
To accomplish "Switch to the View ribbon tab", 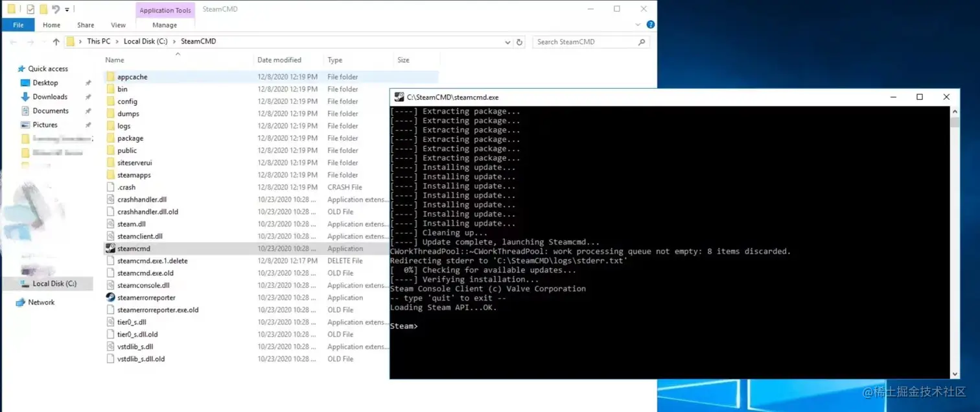I will point(118,25).
